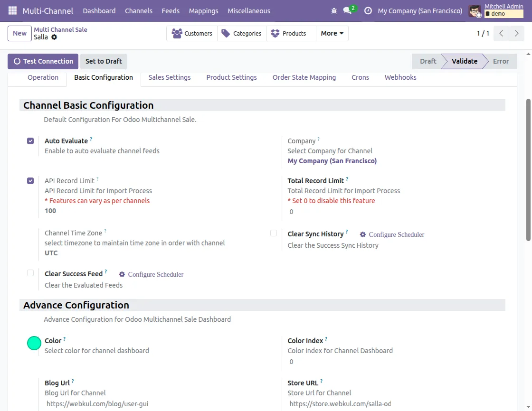Open the activities clock icon

[368, 10]
